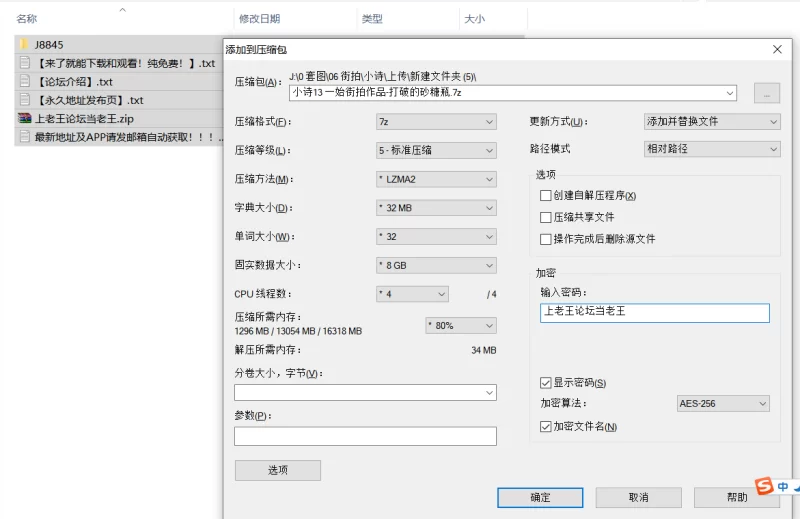Click the 【来了就能下载和观看】.txt file icon

coord(25,63)
